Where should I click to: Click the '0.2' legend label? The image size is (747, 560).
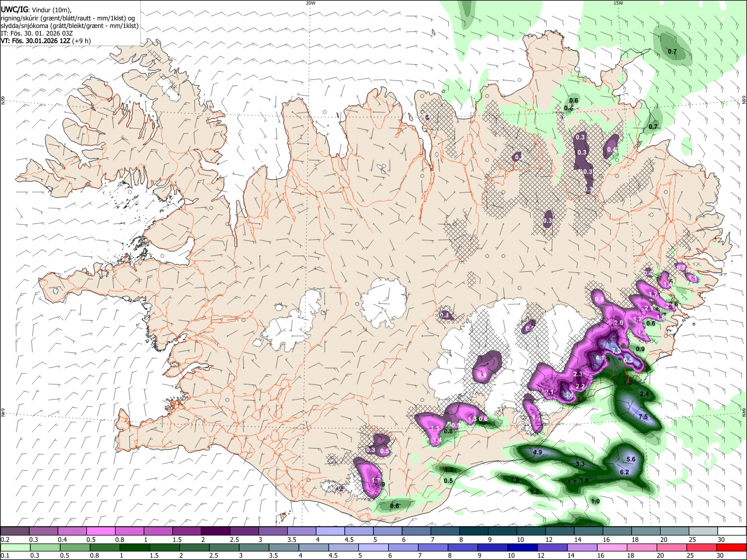coord(5,540)
